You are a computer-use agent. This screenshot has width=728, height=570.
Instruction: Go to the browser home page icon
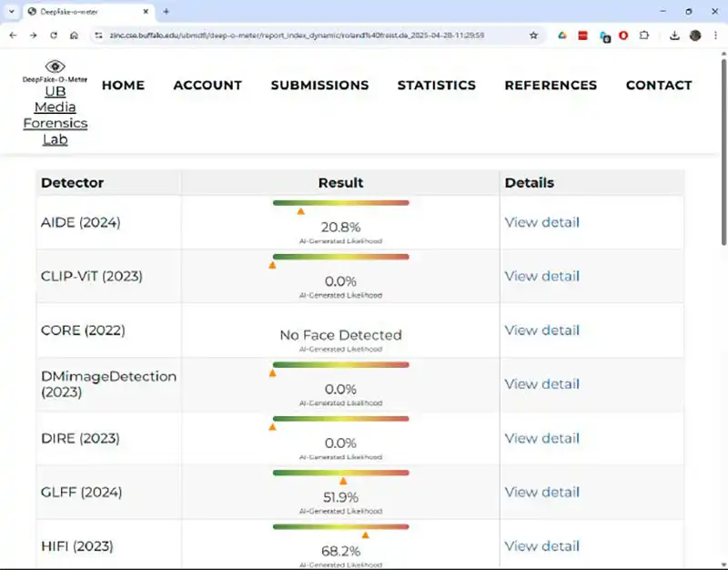coord(74,36)
